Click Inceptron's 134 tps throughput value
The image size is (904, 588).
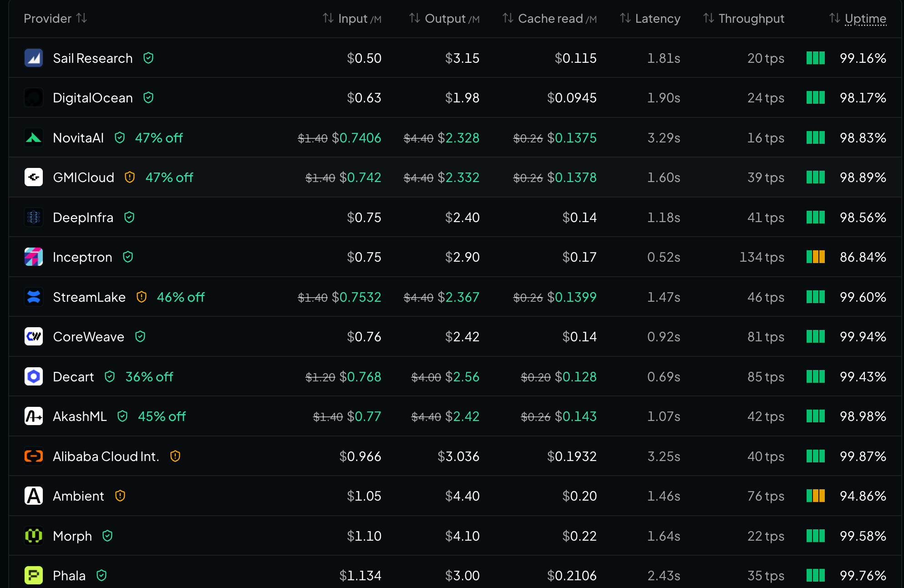762,257
